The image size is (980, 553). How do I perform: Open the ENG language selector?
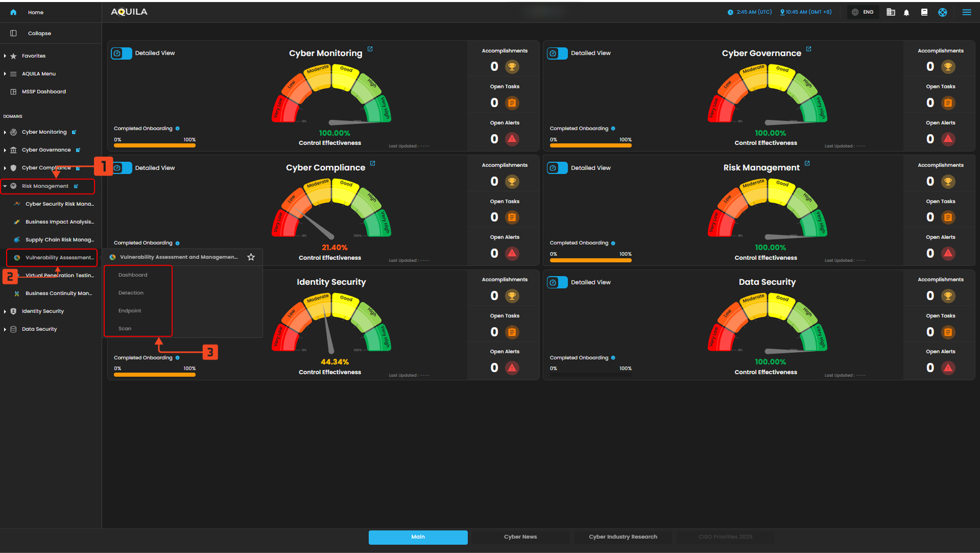(863, 12)
